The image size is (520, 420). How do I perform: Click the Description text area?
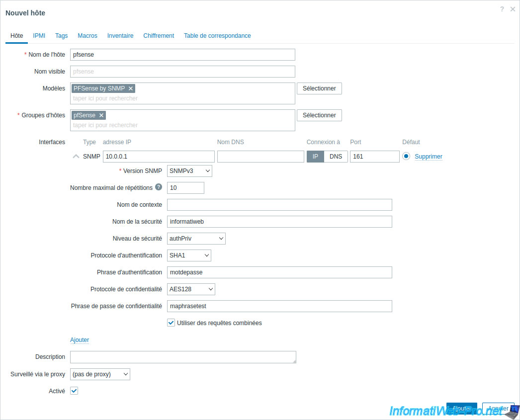point(183,357)
